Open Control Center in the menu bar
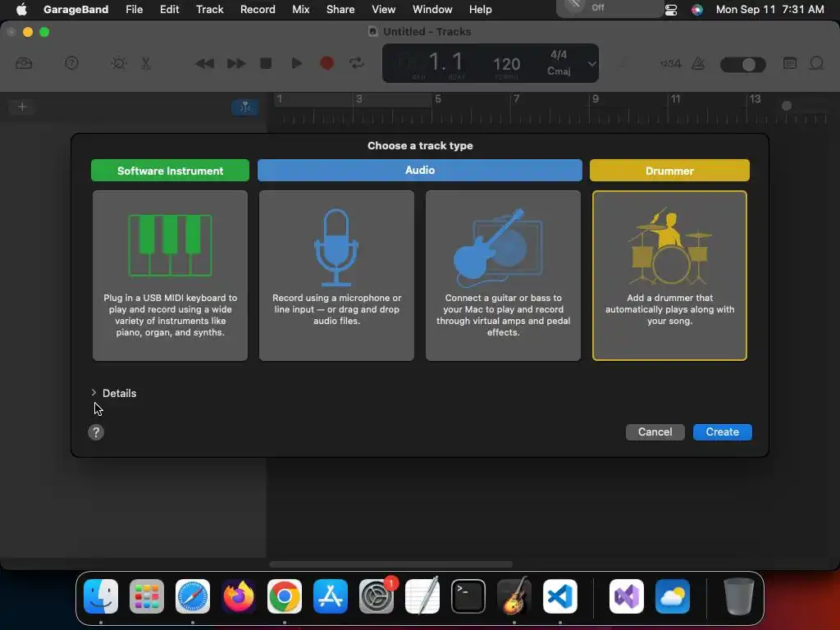This screenshot has height=630, width=840. (671, 10)
